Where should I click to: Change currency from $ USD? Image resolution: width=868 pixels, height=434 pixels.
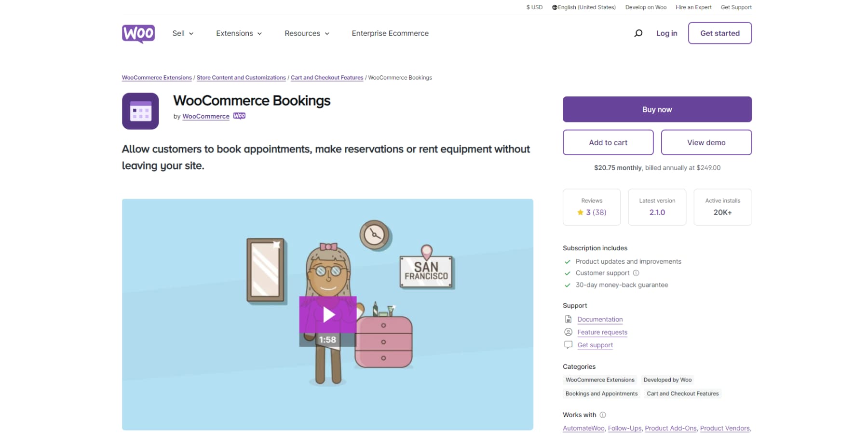pyautogui.click(x=534, y=7)
